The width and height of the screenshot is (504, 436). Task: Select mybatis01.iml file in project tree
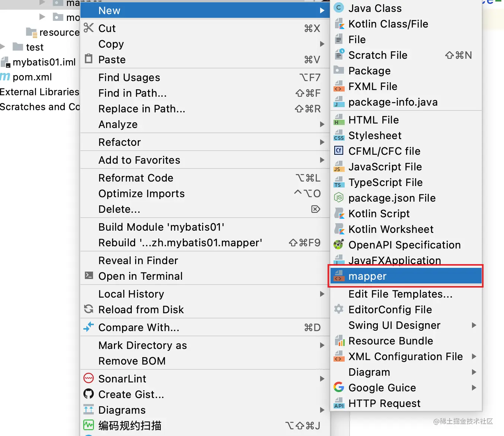coord(44,62)
